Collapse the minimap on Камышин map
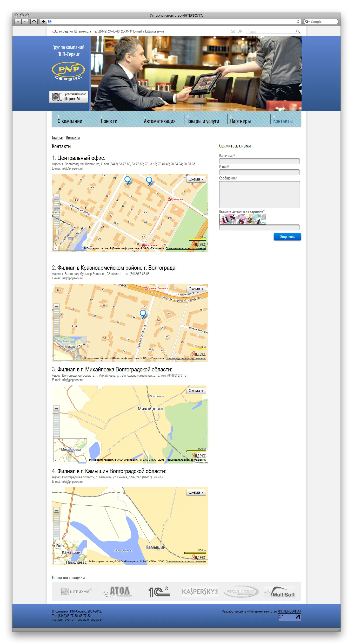 pyautogui.click(x=56, y=562)
